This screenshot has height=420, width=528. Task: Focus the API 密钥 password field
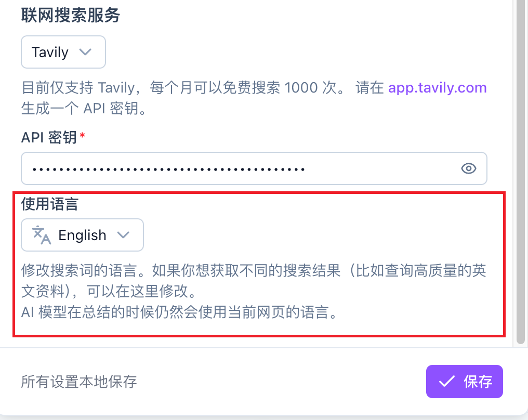[254, 168]
